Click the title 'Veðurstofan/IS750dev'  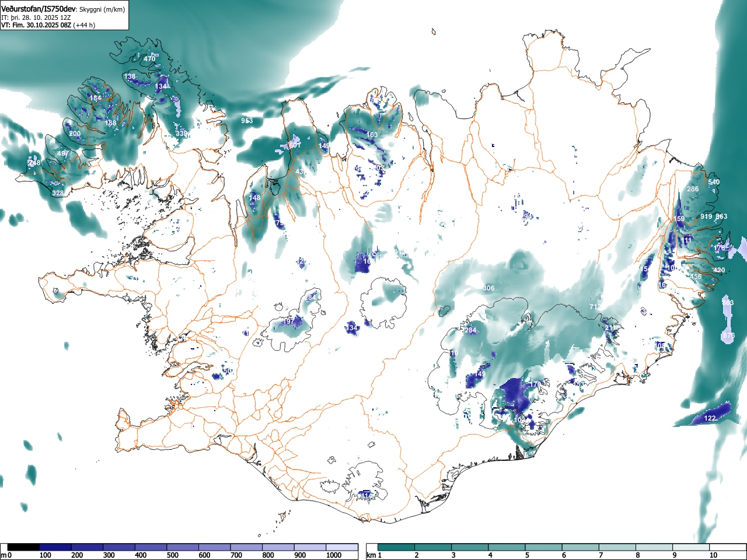pyautogui.click(x=39, y=9)
